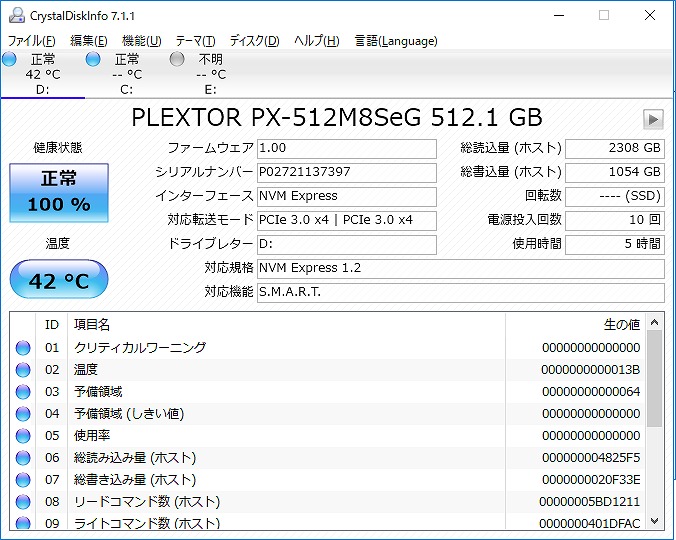Minimize the CrystalDiskInfo window

[x=559, y=16]
